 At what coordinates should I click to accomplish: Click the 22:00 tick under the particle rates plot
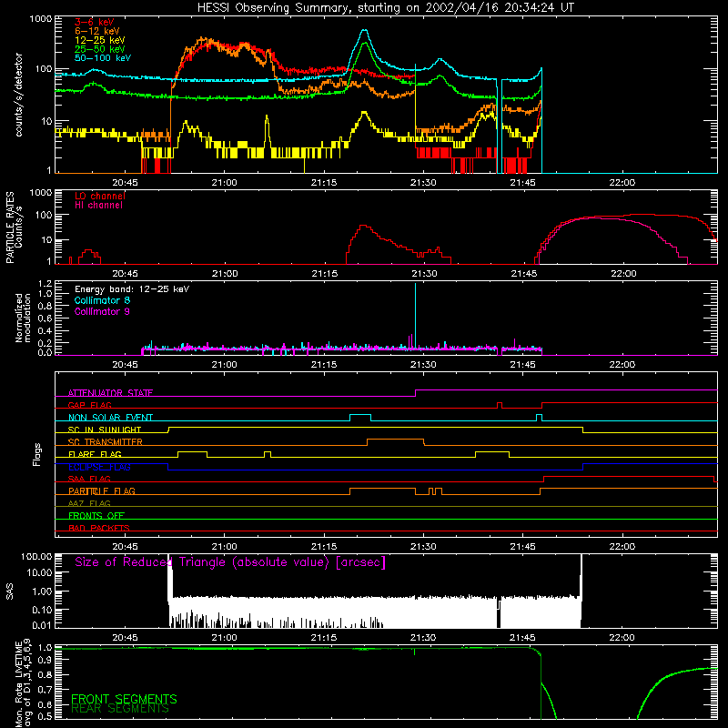coord(623,274)
